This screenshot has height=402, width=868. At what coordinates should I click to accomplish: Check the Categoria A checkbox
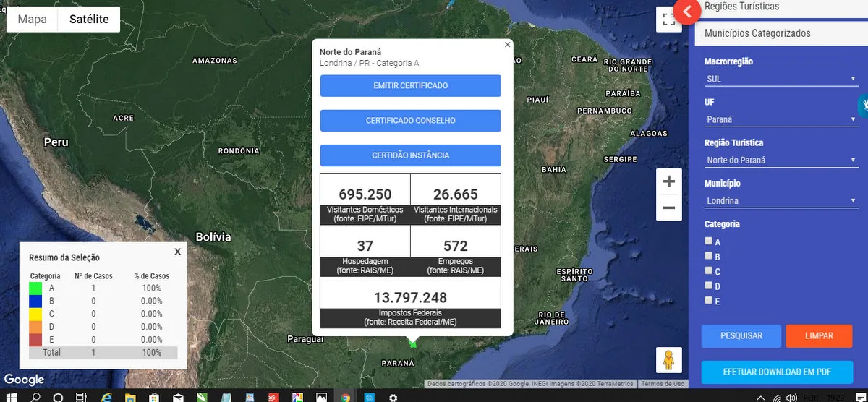point(708,241)
